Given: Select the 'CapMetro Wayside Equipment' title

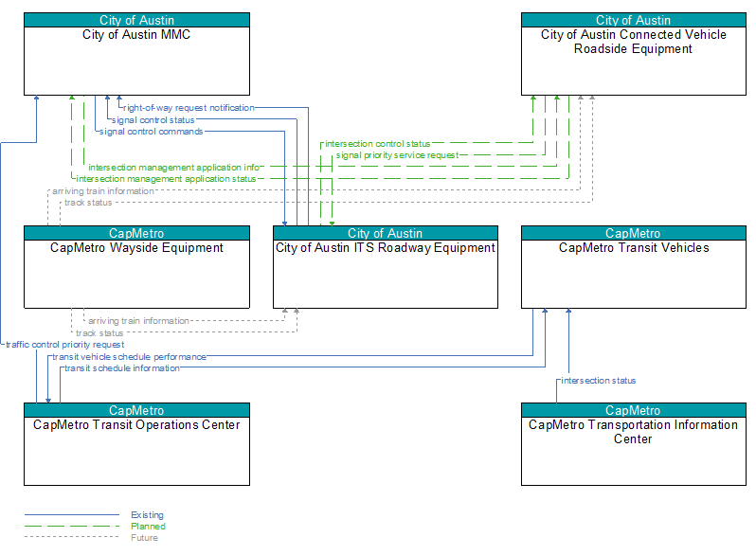Looking at the screenshot, I should tap(136, 248).
